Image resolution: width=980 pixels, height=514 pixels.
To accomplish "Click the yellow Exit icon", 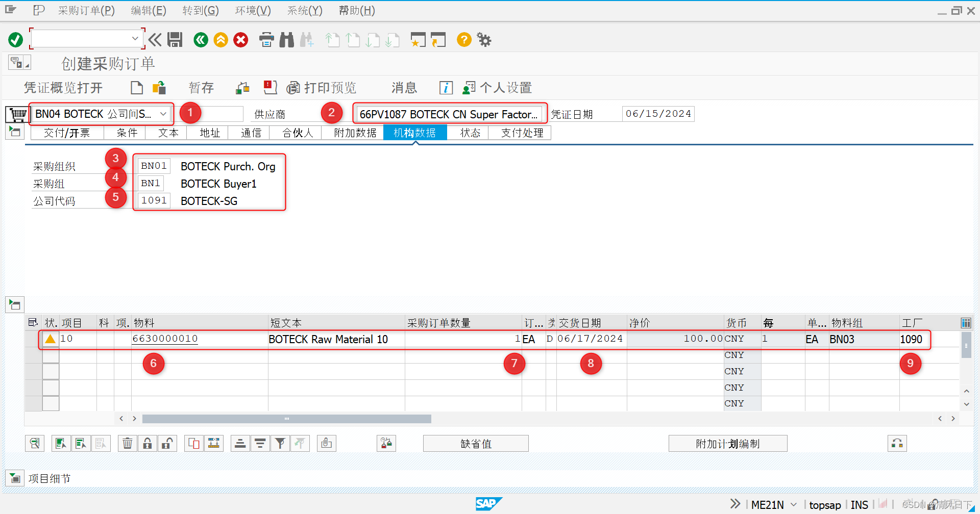I will [221, 40].
